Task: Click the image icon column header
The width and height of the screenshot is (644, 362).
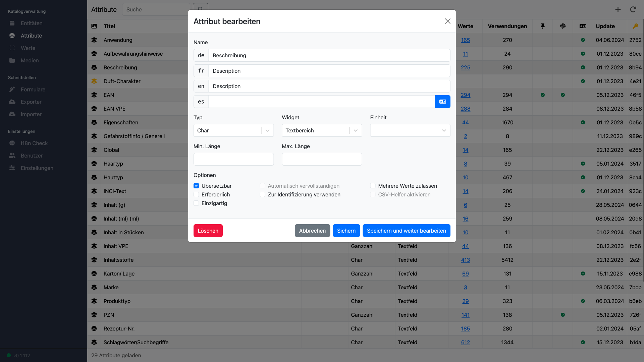Action: (94, 26)
